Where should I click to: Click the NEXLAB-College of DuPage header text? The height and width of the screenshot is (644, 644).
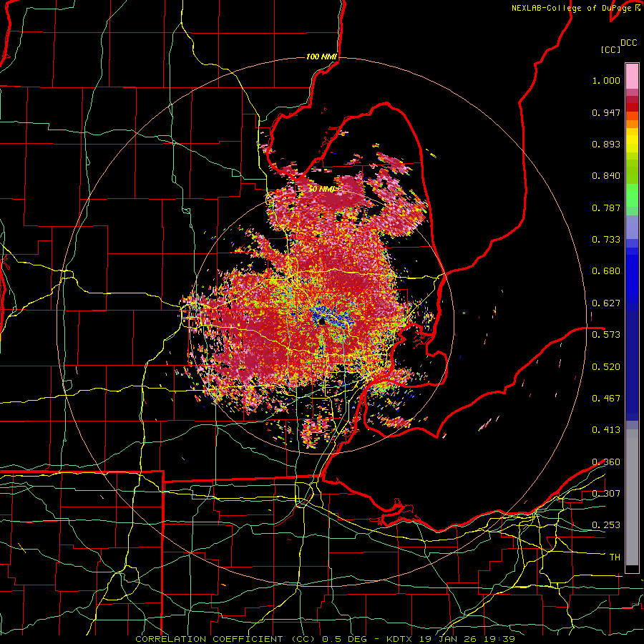point(571,8)
